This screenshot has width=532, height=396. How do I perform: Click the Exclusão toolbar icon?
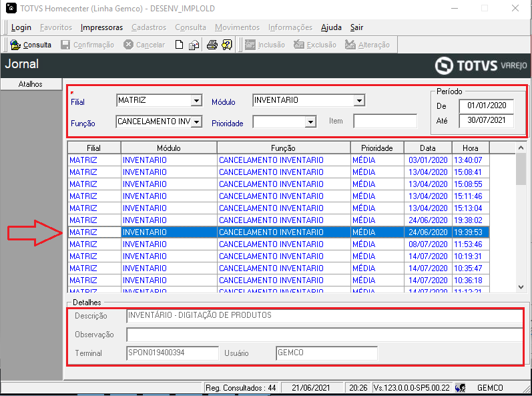tap(299, 45)
